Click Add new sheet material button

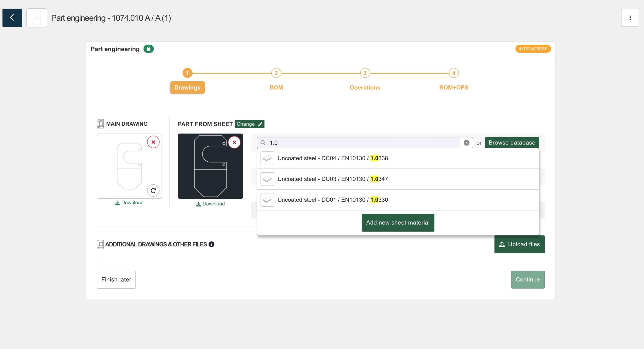398,223
